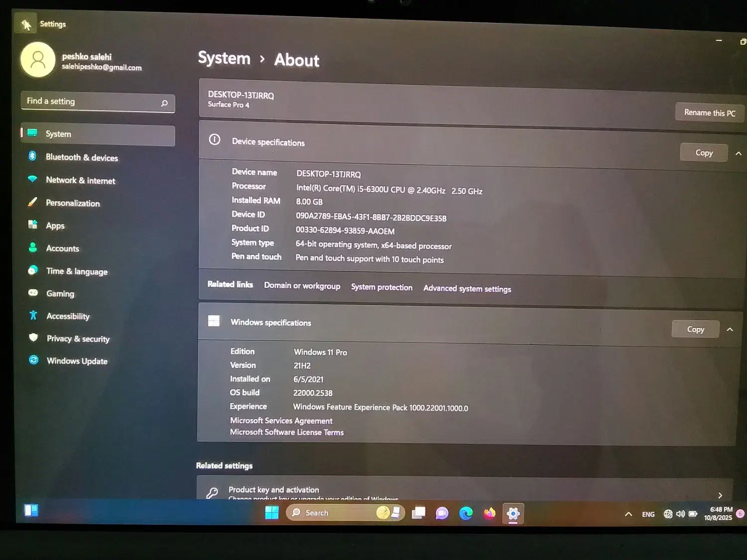Click the battery icon in system tray
The image size is (747, 560).
click(x=693, y=514)
